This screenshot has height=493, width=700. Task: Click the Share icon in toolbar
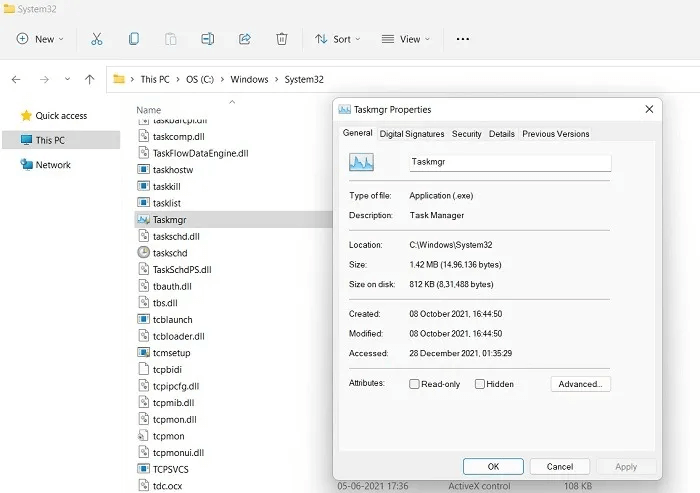point(244,39)
